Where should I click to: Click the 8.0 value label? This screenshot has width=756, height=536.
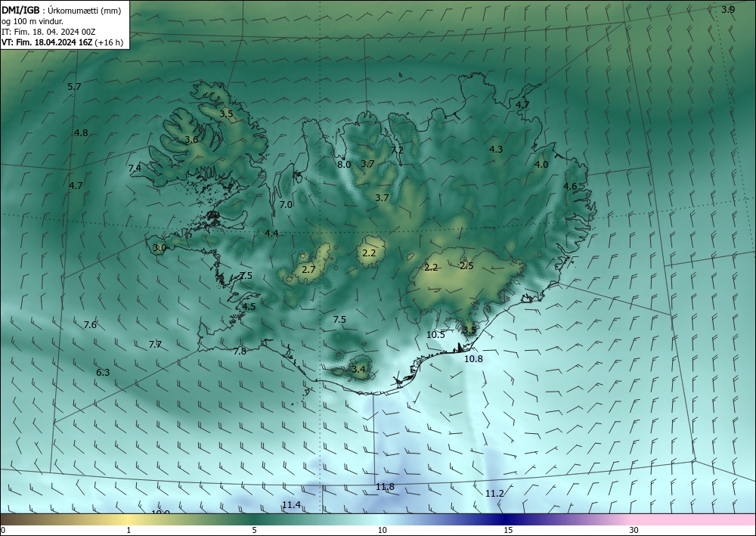(x=344, y=164)
